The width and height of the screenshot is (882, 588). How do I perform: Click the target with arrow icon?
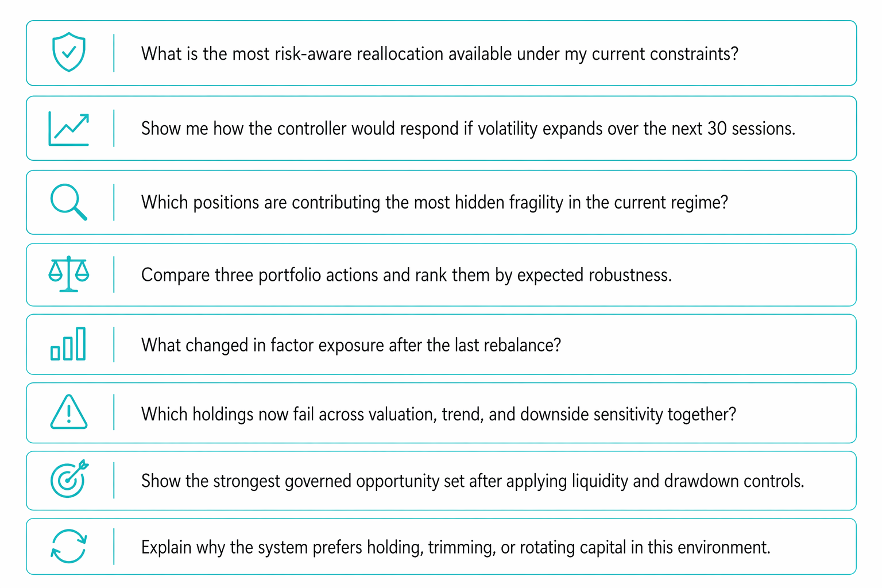[x=69, y=479]
